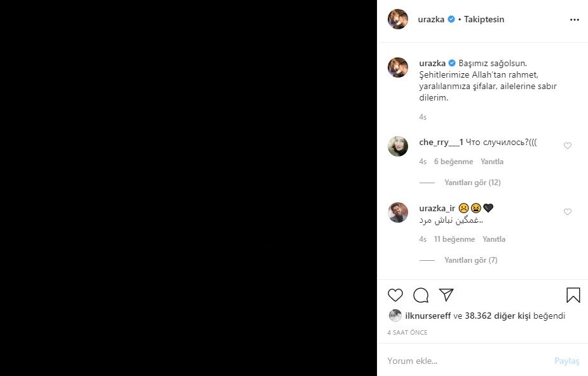Click the Paylaş post button
This screenshot has width=588, height=376.
pyautogui.click(x=566, y=361)
